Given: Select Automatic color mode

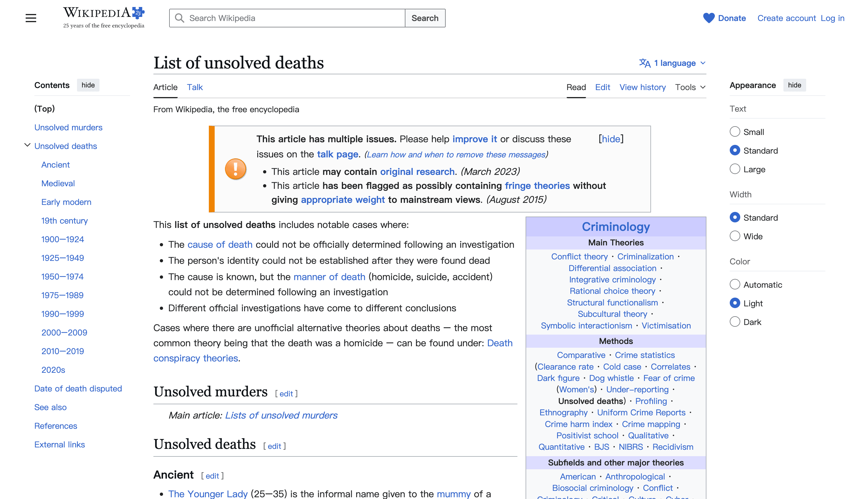Looking at the screenshot, I should (735, 284).
